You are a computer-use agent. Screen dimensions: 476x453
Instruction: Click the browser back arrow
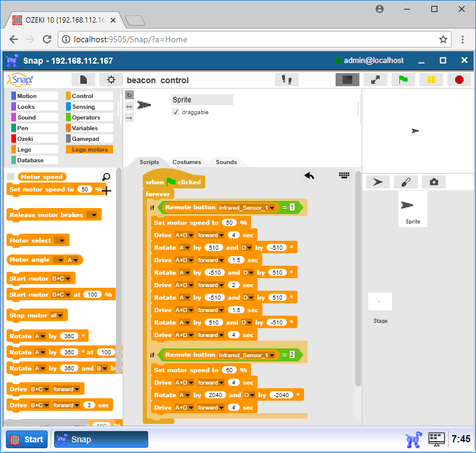[14, 39]
